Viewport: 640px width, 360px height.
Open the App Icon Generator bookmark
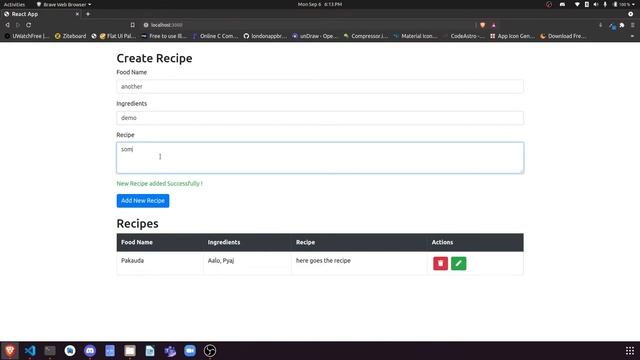(512, 36)
